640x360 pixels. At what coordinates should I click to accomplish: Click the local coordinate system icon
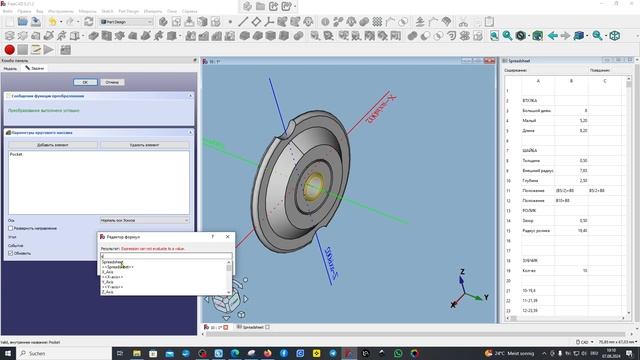pos(269,22)
